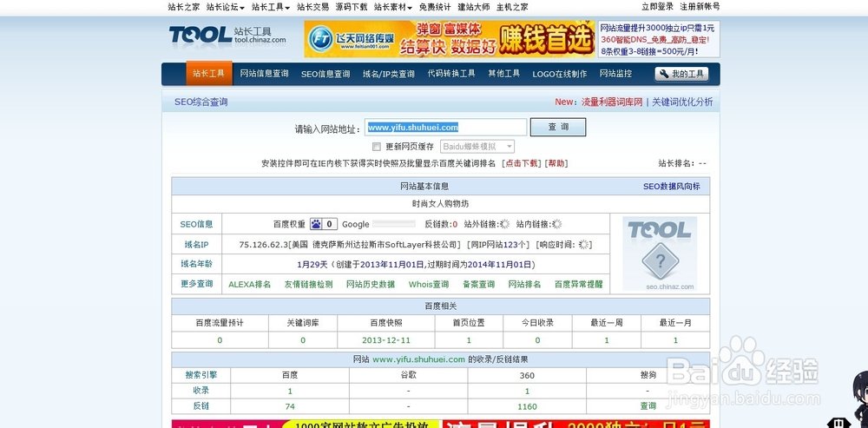The image size is (868, 428).
Task: Click 网站排名 link
Action: [x=524, y=284]
